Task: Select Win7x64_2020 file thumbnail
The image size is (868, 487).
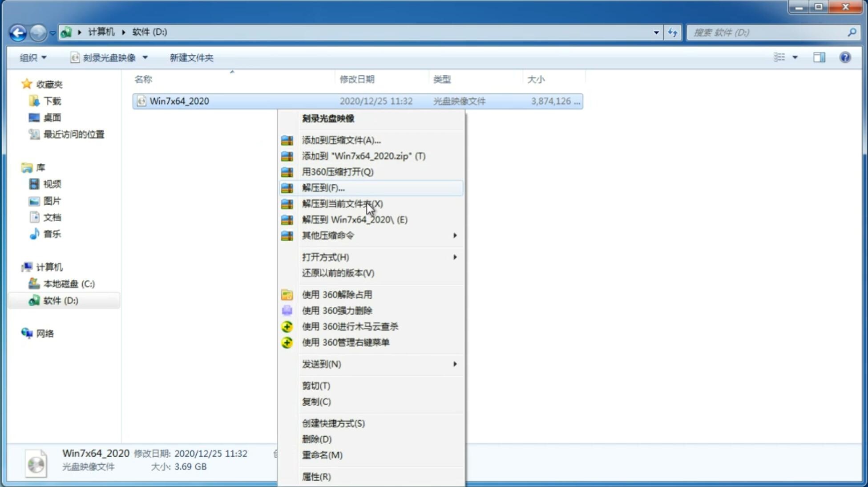Action: point(141,101)
